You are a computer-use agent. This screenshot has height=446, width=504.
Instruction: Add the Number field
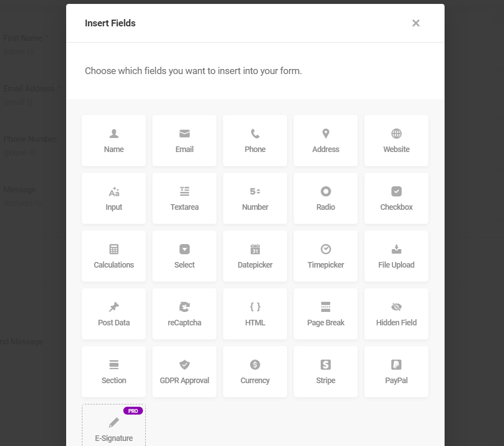[255, 199]
